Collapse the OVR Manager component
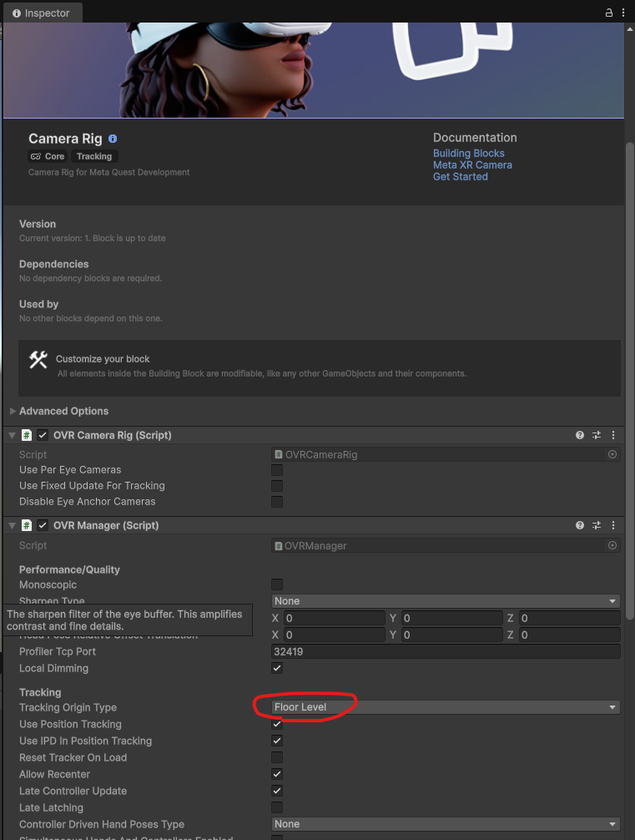635x840 pixels. pos(12,525)
